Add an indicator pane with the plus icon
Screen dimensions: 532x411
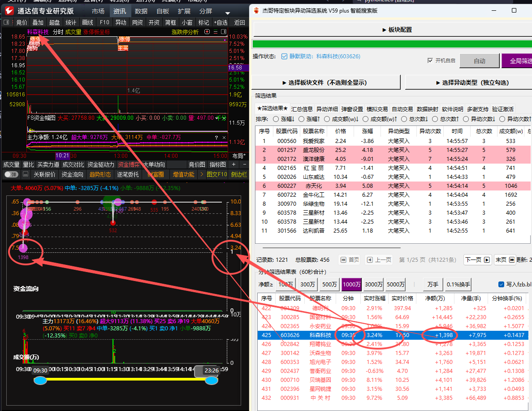click(x=234, y=164)
